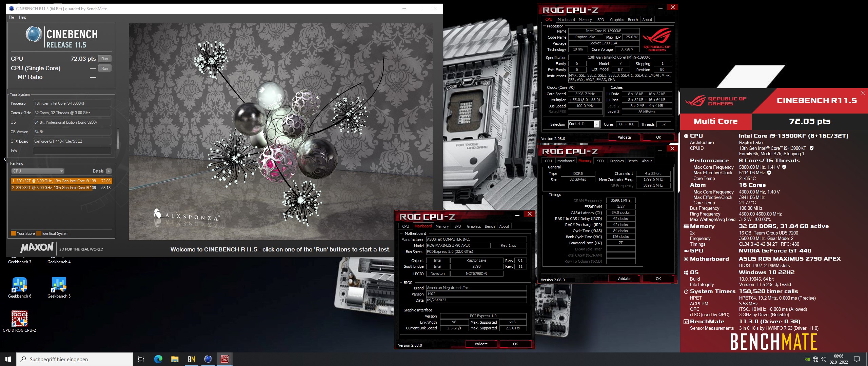
Task: Open the File menu in Cinebench
Action: click(11, 17)
